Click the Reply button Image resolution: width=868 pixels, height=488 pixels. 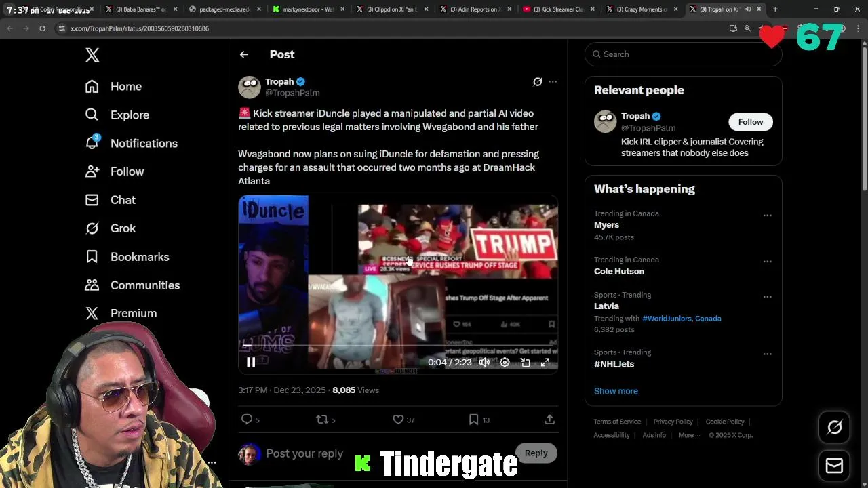(x=536, y=453)
